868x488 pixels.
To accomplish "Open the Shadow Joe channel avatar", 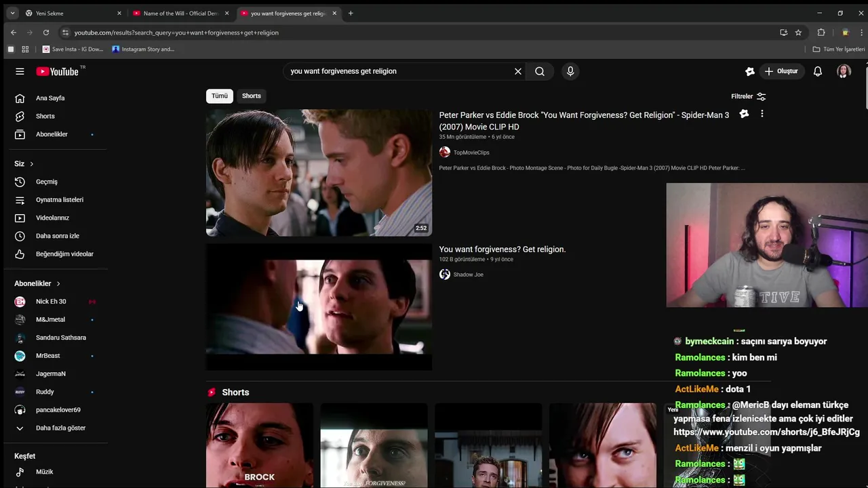I will (x=445, y=274).
